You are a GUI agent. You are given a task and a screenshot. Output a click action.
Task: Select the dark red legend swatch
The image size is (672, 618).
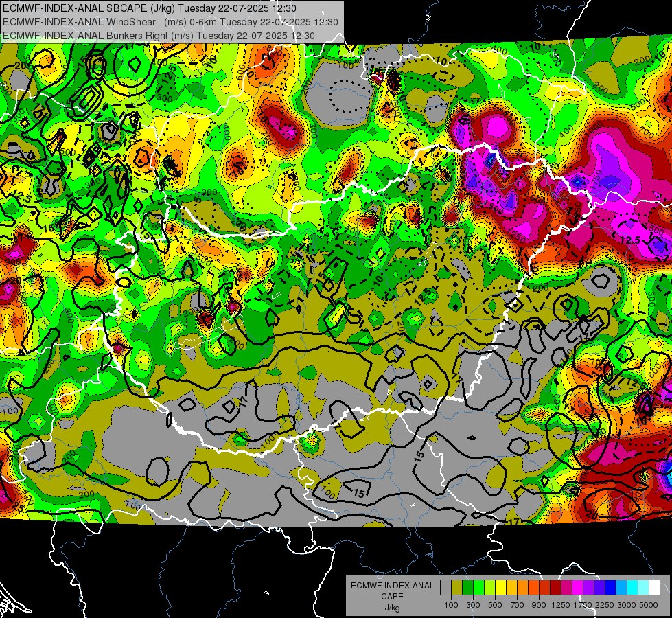pos(556,588)
